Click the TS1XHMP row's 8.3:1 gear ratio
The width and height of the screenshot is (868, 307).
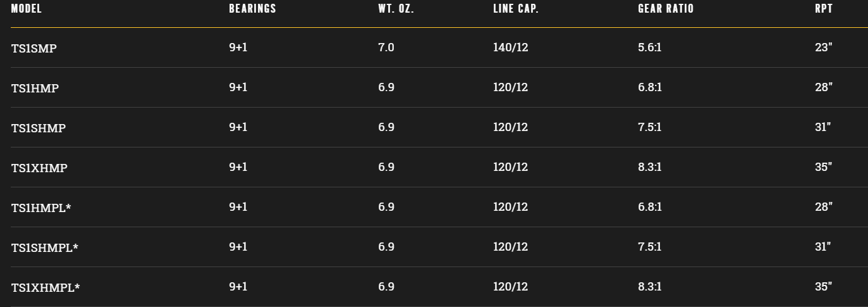[650, 167]
